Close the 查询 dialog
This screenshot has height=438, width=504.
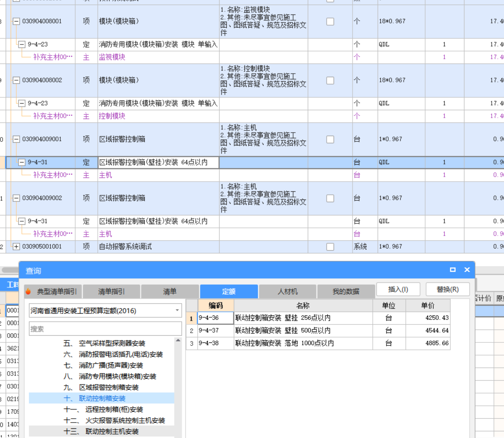pyautogui.click(x=467, y=270)
